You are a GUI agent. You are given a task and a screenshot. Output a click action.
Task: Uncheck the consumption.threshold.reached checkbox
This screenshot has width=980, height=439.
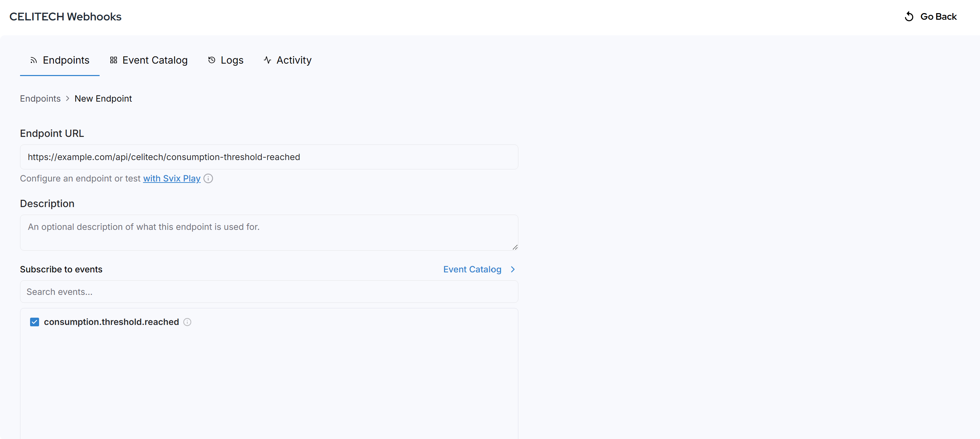point(35,322)
